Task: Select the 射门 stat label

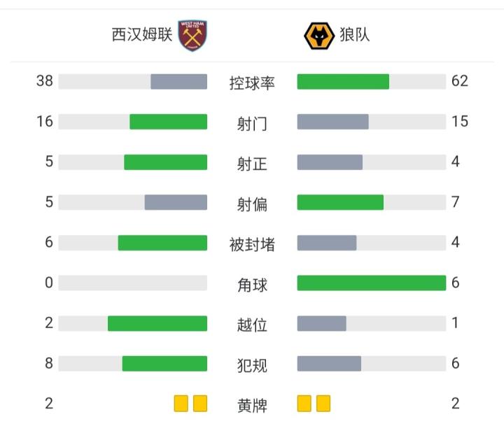Action: point(252,123)
